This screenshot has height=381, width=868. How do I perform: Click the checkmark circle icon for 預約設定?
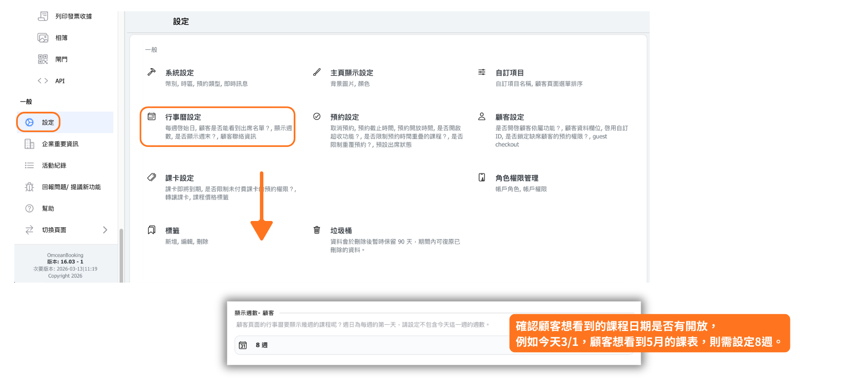tap(317, 116)
